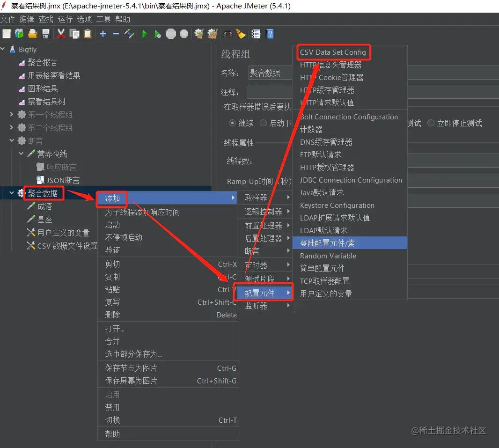
Task: Expand the 第一个线程组 node
Action: [11, 114]
